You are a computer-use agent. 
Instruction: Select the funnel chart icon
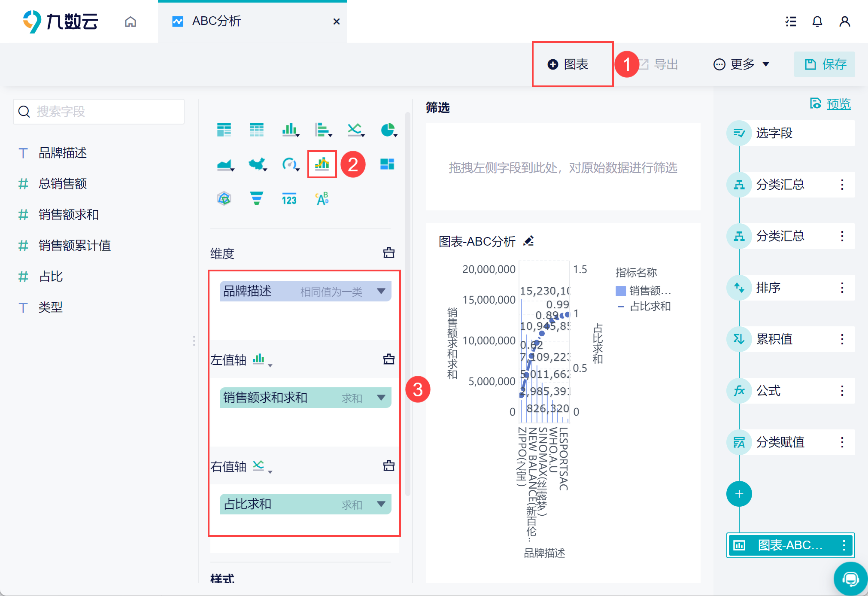[x=256, y=198]
